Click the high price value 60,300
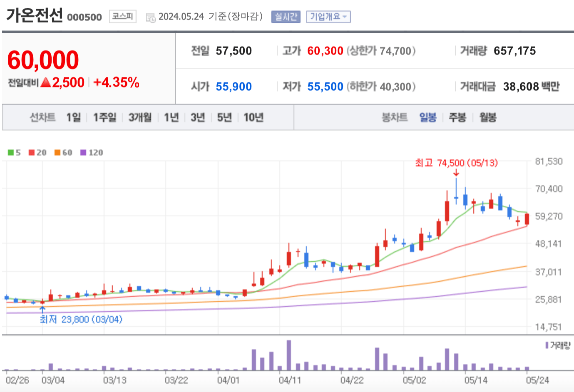The width and height of the screenshot is (574, 392). (325, 51)
